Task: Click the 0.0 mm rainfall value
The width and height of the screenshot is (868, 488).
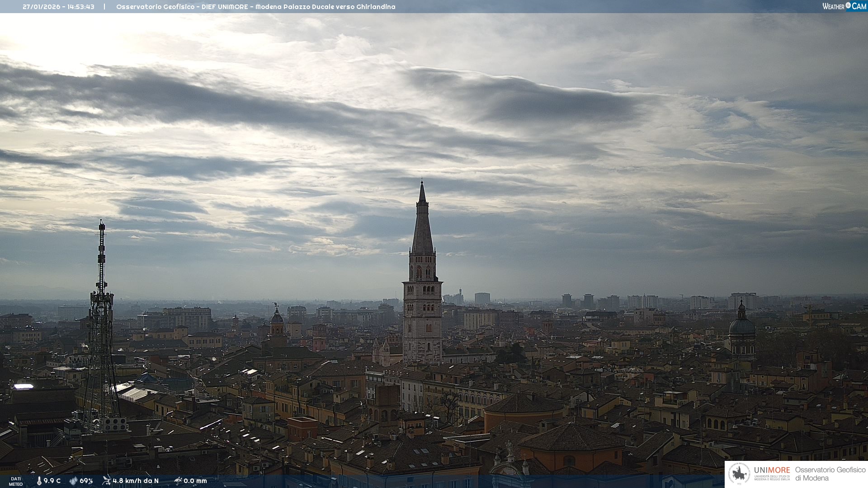Action: click(x=195, y=481)
